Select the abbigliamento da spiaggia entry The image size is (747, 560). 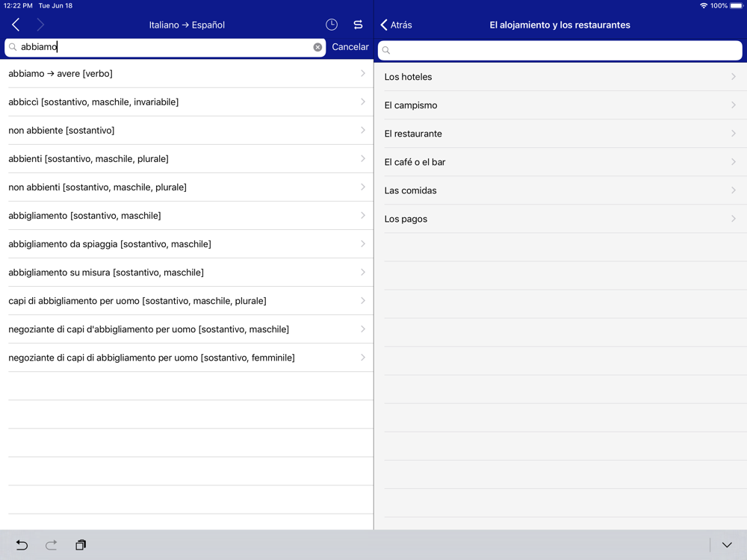(x=187, y=244)
